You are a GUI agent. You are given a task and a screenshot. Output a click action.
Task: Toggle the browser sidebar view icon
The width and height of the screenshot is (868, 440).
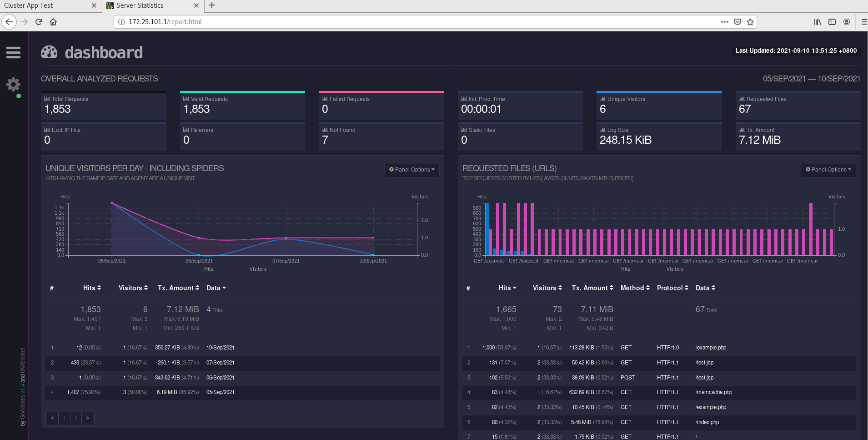[x=832, y=22]
